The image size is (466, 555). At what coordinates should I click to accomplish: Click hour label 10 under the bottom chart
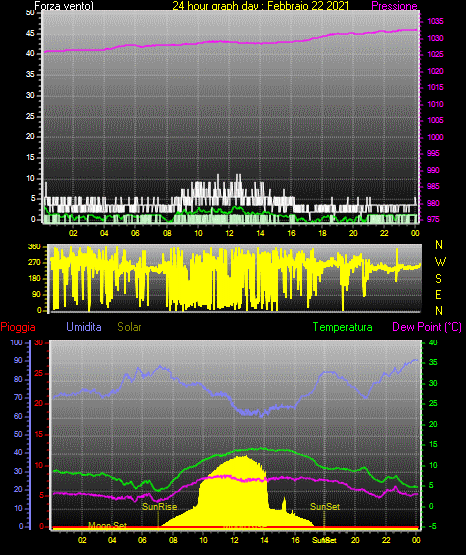[203, 540]
